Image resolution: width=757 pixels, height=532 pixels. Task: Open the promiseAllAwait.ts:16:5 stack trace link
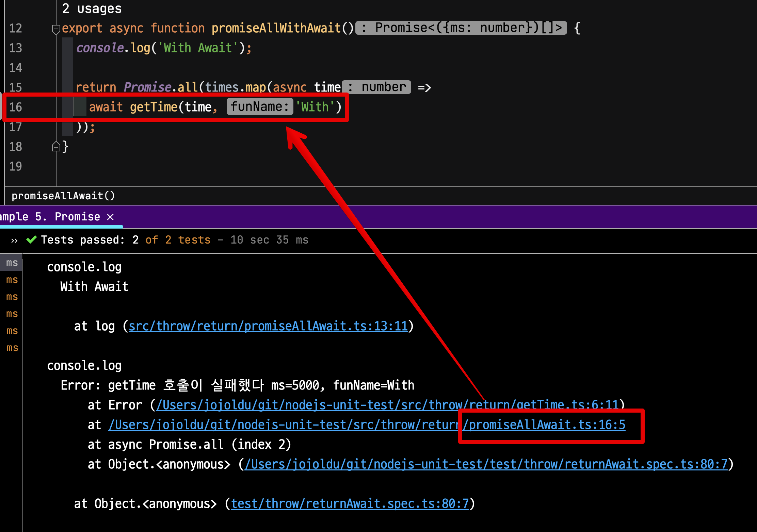pyautogui.click(x=367, y=425)
